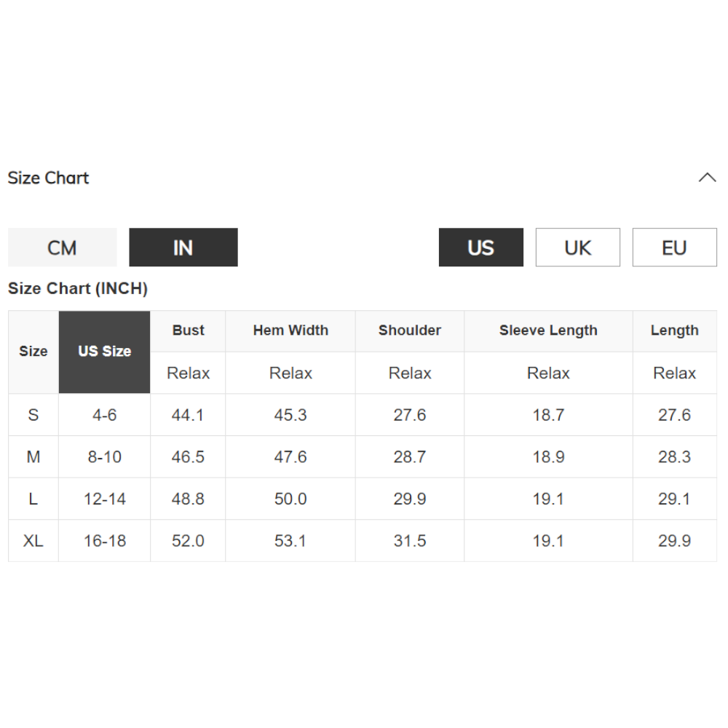728x728 pixels.
Task: Click the US Size column header
Action: 105,352
